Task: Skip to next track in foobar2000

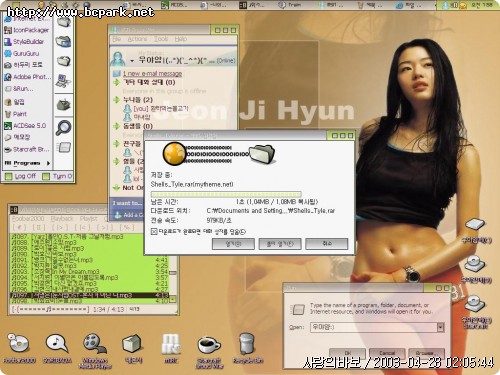Action: (104, 228)
